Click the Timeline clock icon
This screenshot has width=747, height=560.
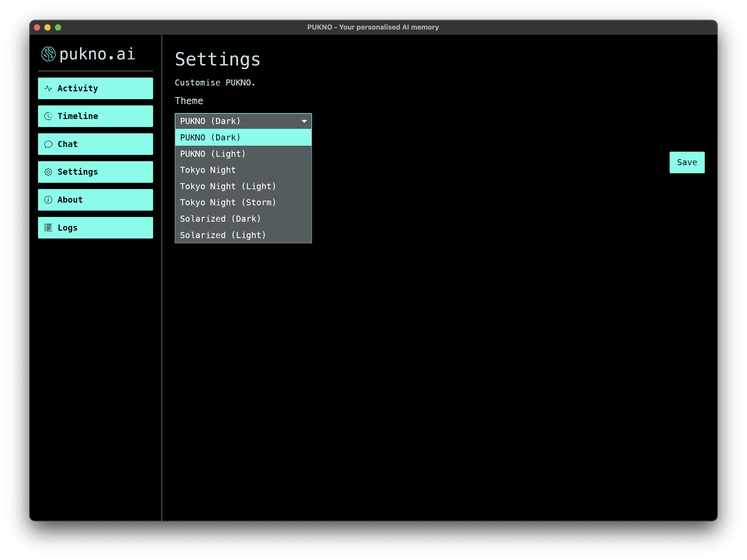48,116
